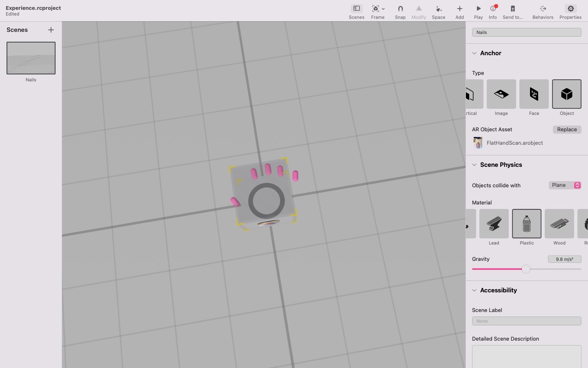The width and height of the screenshot is (588, 368).
Task: Select the Image anchor type
Action: [501, 94]
